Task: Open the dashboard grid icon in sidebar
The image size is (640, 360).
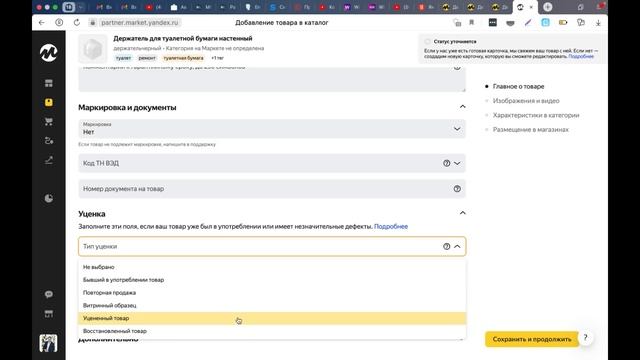Action: [49, 83]
